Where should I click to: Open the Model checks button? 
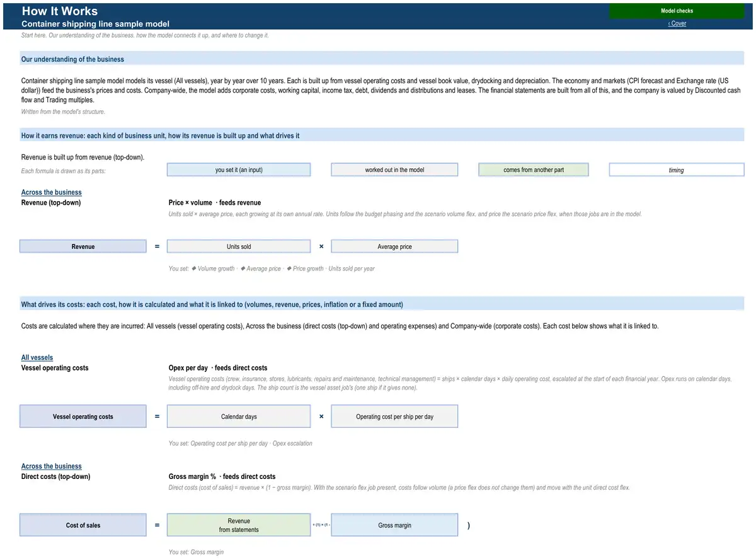click(x=677, y=11)
